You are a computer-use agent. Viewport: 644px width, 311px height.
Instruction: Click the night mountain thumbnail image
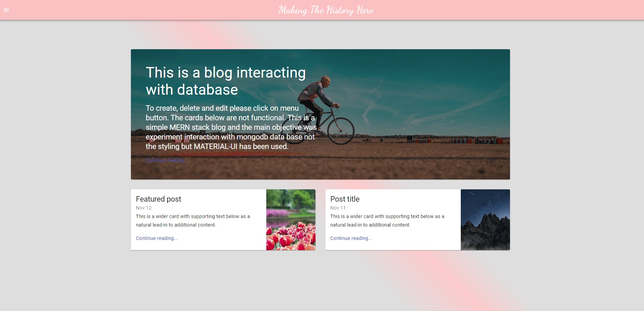pos(485,220)
